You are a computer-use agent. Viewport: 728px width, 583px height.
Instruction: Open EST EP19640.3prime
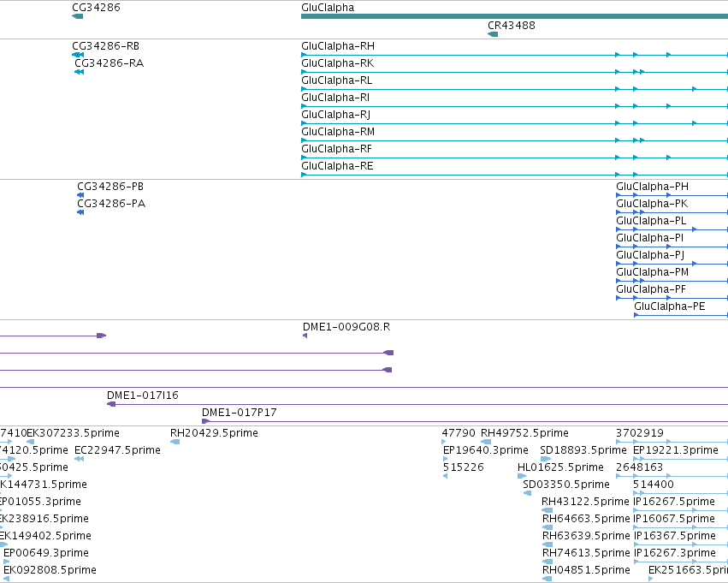click(486, 450)
